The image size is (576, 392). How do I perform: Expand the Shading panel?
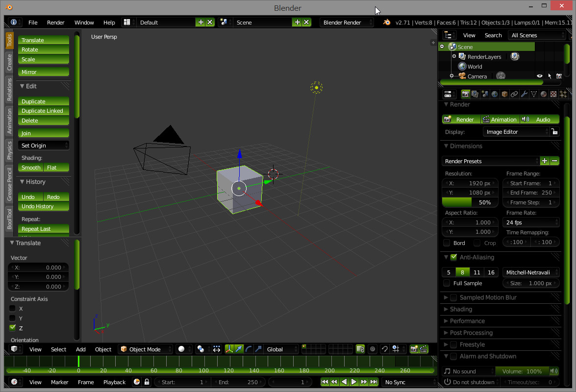click(461, 309)
